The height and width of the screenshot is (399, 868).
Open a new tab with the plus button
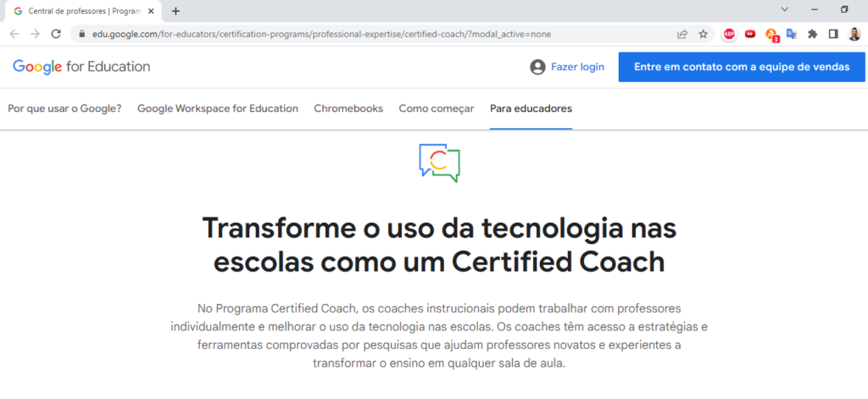pos(176,11)
